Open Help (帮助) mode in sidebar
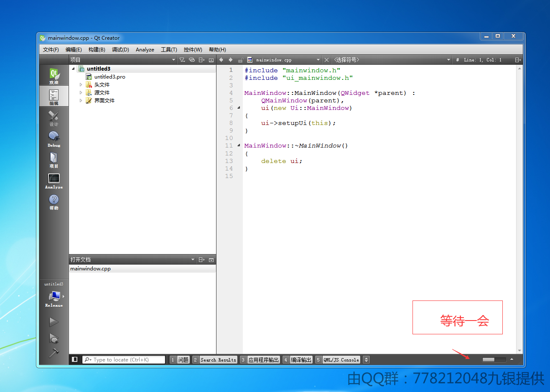 pos(54,201)
